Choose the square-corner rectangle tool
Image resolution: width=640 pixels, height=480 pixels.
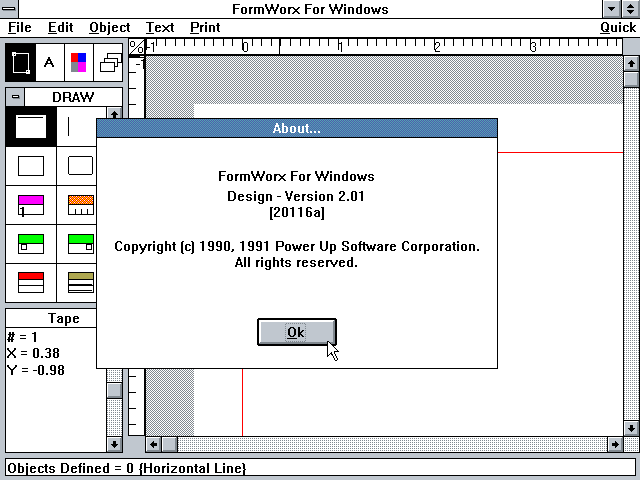pyautogui.click(x=31, y=166)
